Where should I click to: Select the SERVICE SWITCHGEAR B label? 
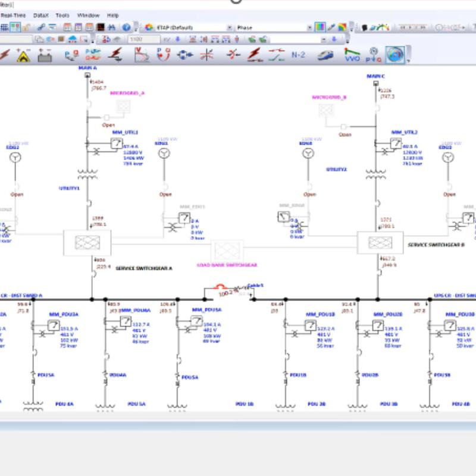click(436, 245)
